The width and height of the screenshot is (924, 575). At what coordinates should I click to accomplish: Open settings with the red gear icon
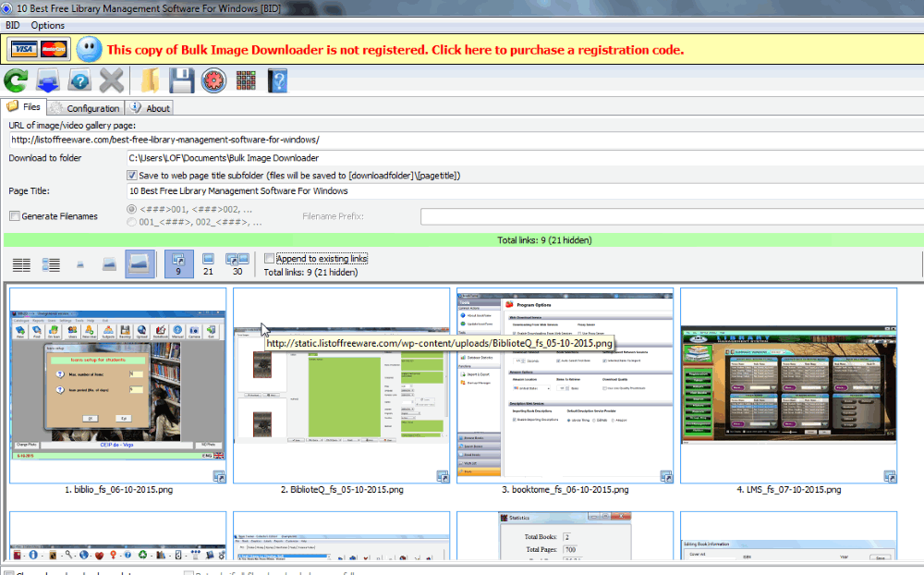pyautogui.click(x=213, y=80)
